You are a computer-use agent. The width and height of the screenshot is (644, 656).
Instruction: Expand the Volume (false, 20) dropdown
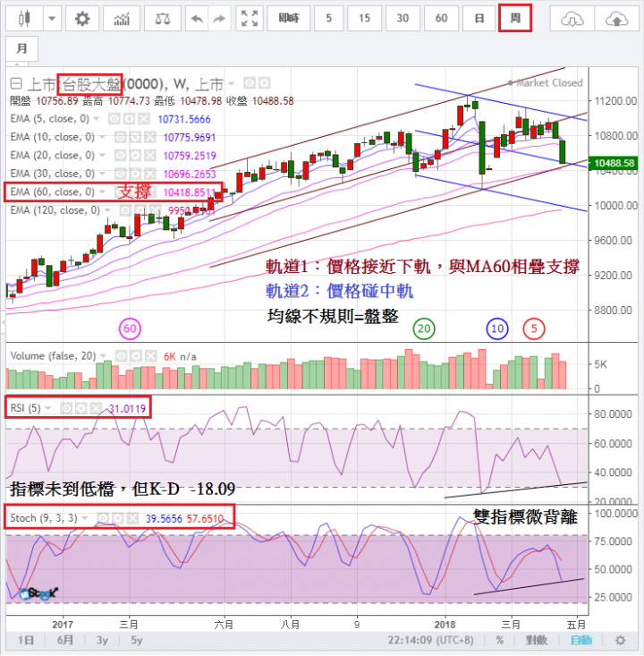click(x=103, y=356)
